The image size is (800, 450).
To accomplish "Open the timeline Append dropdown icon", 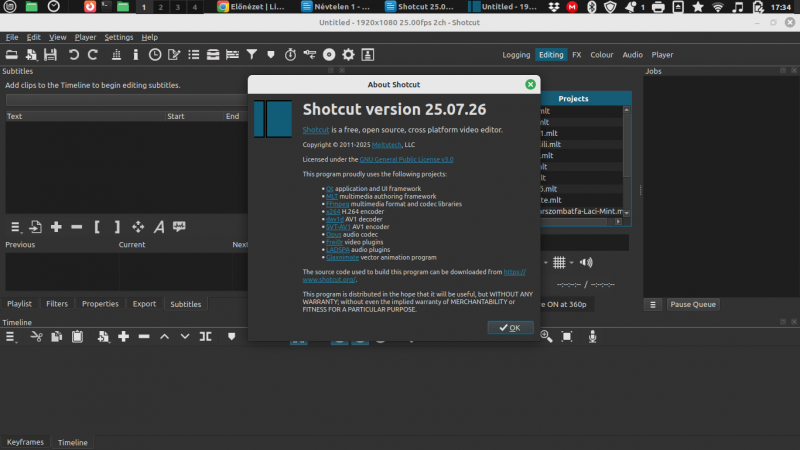I will click(x=103, y=337).
